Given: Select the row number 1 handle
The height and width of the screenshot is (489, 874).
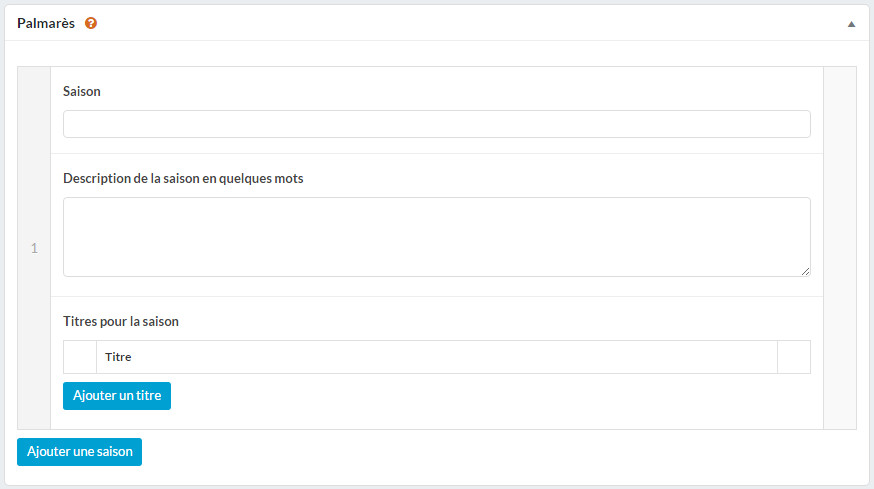Looking at the screenshot, I should click(34, 248).
